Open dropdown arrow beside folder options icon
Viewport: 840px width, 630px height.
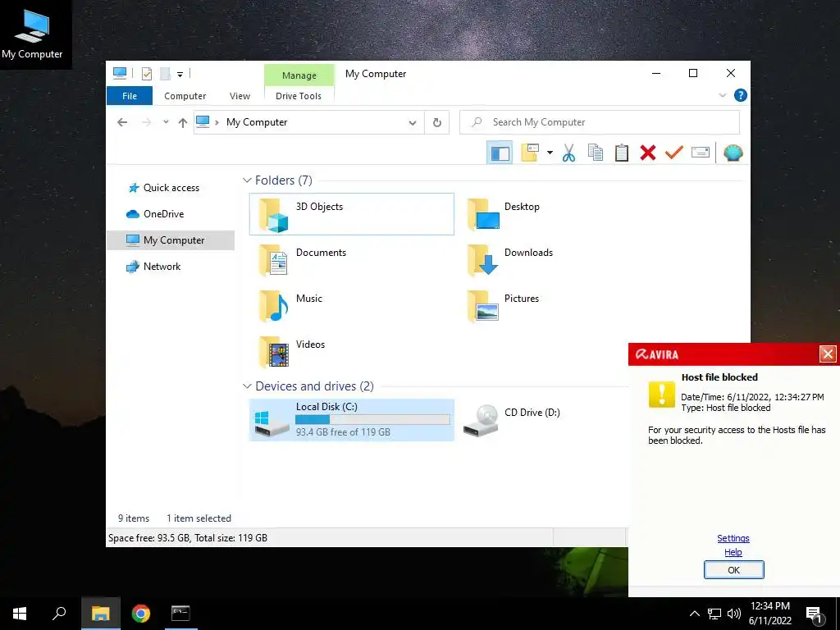click(x=550, y=153)
